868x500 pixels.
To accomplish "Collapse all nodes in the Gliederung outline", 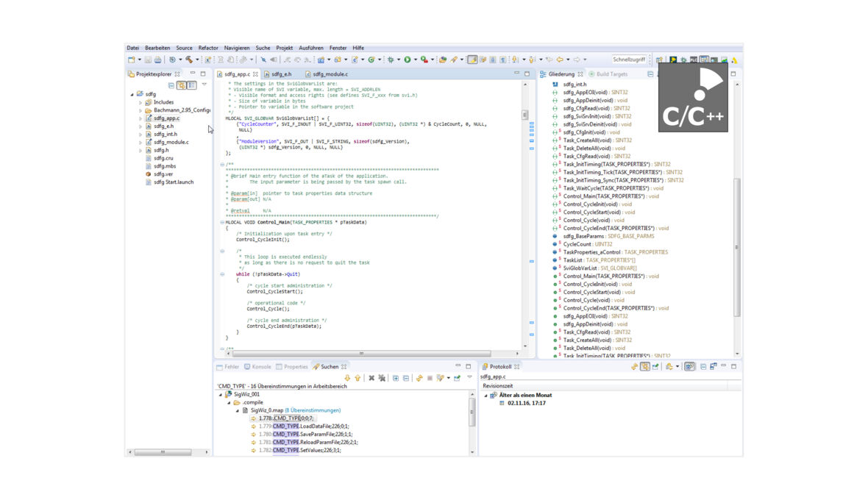I will (x=650, y=74).
